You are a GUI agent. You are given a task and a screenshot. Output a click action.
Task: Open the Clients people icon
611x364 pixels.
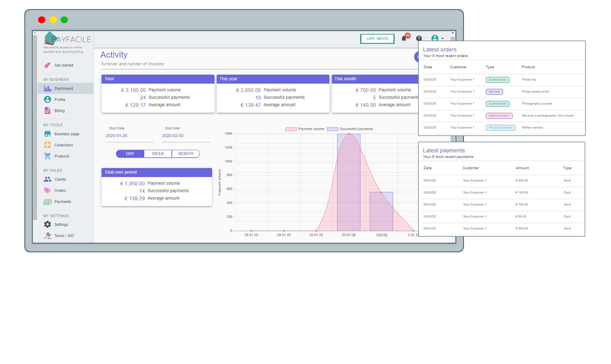pyautogui.click(x=47, y=179)
